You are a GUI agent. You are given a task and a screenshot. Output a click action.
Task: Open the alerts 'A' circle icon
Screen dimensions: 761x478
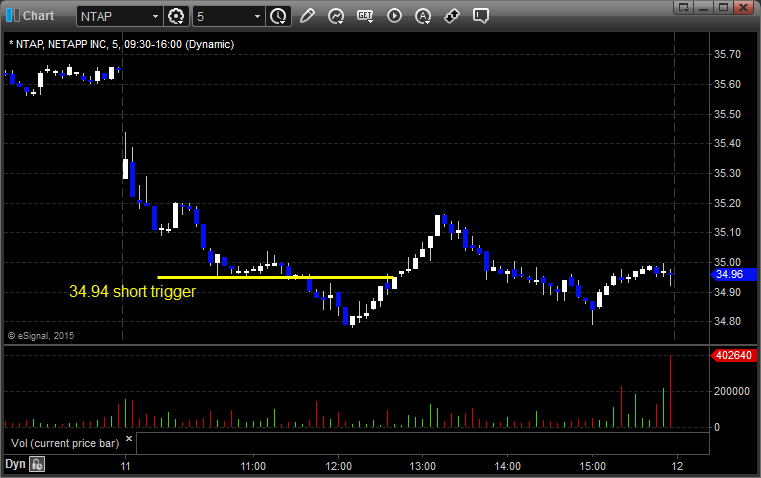[x=423, y=16]
